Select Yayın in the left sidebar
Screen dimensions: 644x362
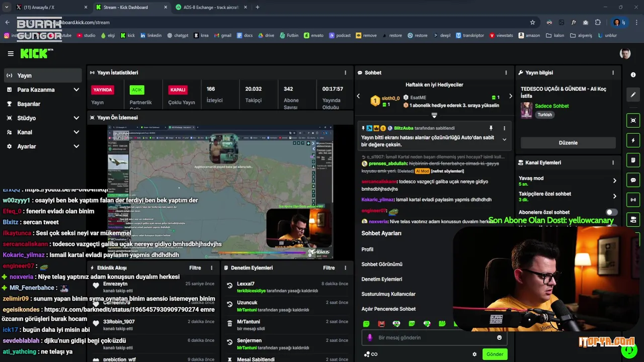pos(42,75)
